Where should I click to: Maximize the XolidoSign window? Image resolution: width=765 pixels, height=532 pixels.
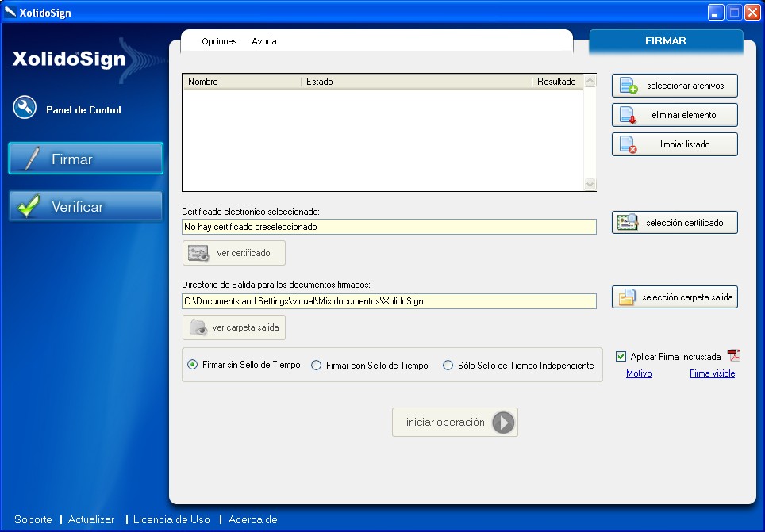pyautogui.click(x=734, y=12)
